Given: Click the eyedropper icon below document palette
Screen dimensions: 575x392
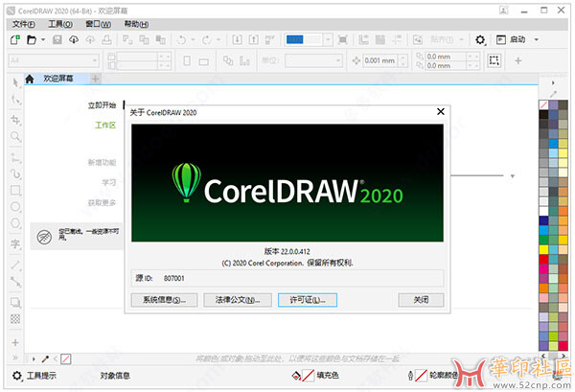Looking at the screenshot, I should click(45, 359).
